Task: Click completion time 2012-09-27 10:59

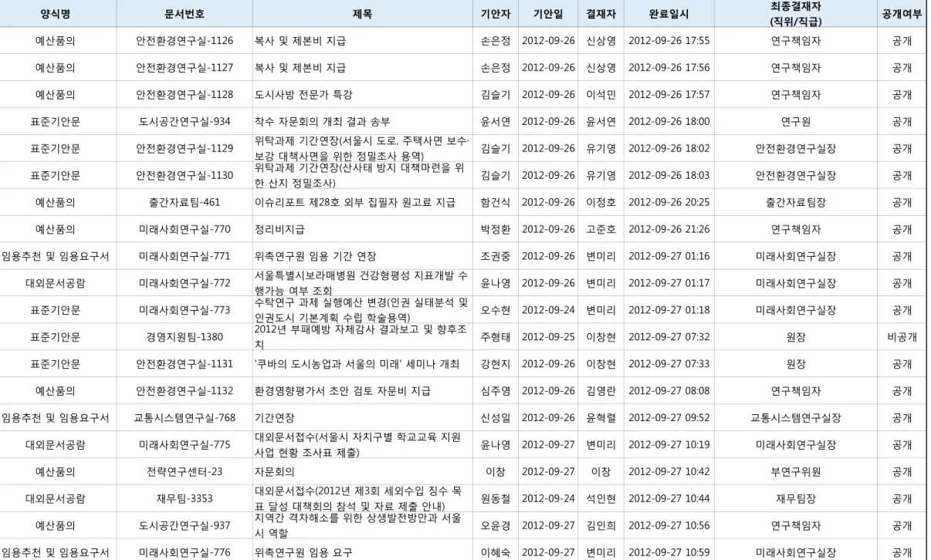Action: [669, 553]
